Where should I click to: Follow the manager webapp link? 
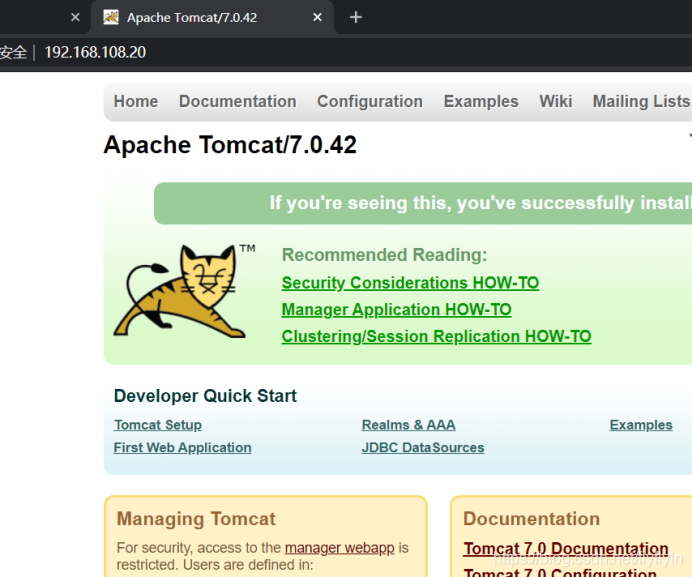339,548
